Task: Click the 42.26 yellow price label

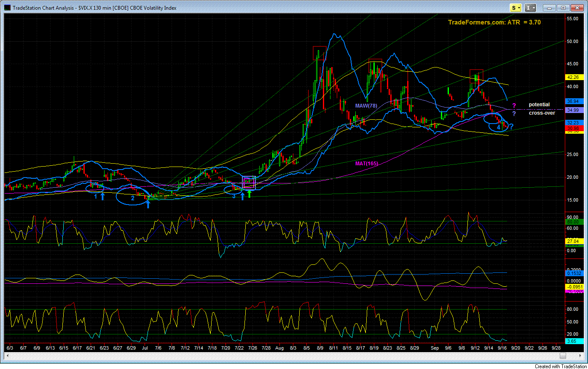Action: (x=574, y=77)
